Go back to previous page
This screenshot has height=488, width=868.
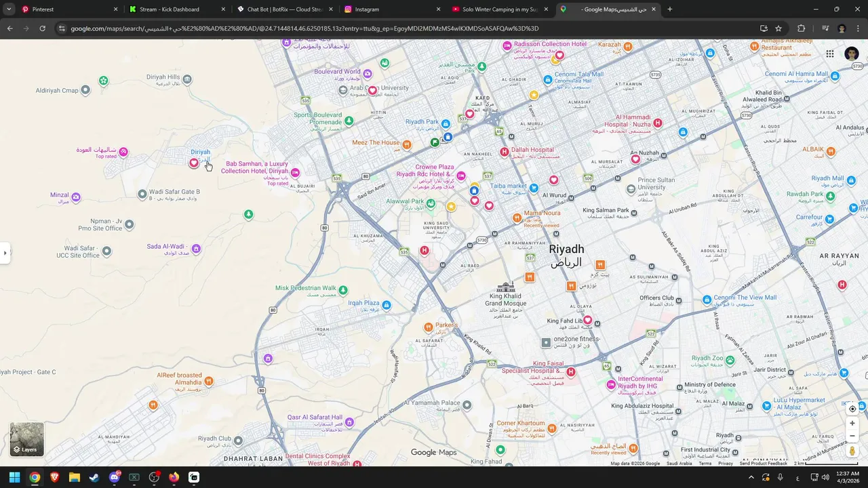10,28
